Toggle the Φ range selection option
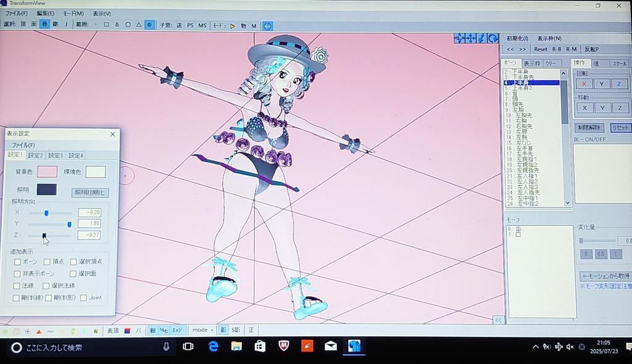Screen dimensions: 632x364 [149, 25]
